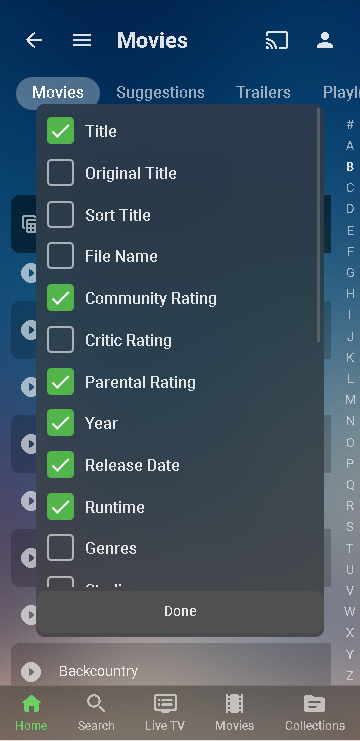Jump to letter K in the index

point(350,358)
